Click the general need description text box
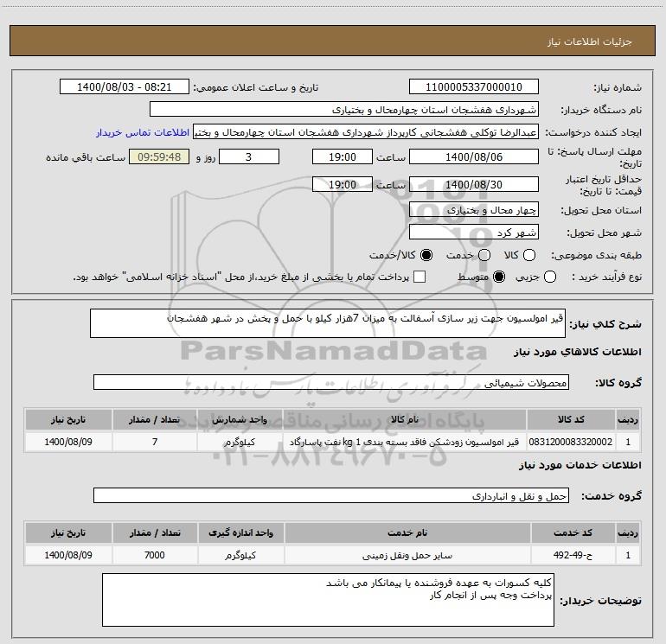The height and width of the screenshot is (644, 666). (x=328, y=323)
